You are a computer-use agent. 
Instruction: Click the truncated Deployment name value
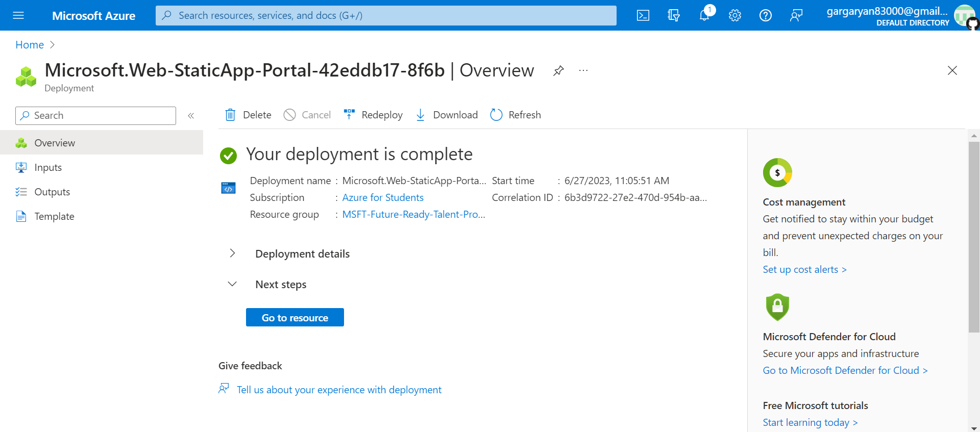(414, 181)
